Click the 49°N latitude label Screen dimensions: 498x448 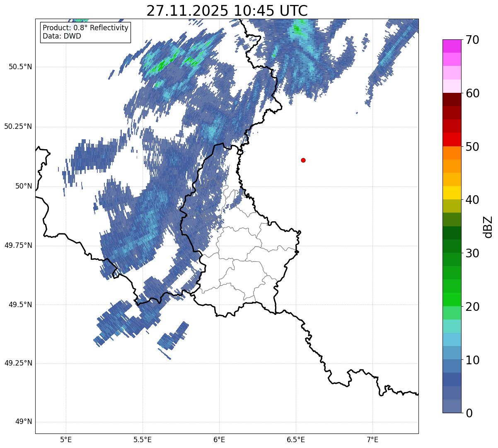pos(24,422)
